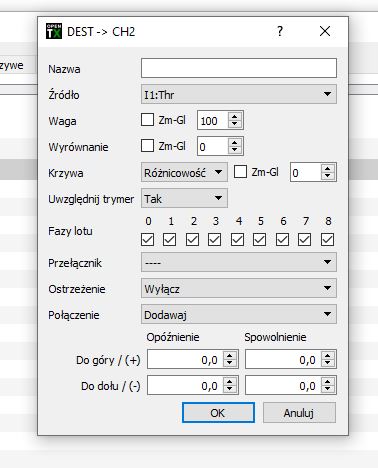Open the Ostrzeżenie dropdown showing Wyłącz
The image size is (378, 468).
239,288
